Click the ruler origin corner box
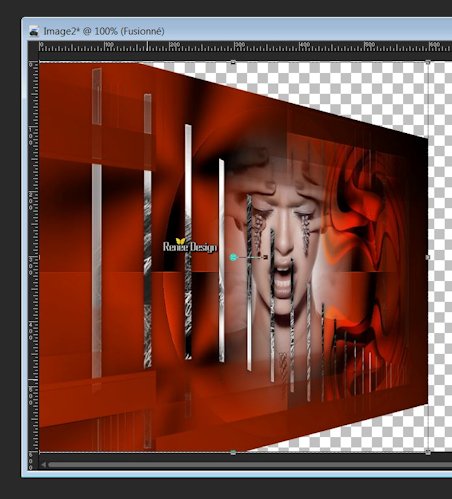 pyautogui.click(x=34, y=46)
